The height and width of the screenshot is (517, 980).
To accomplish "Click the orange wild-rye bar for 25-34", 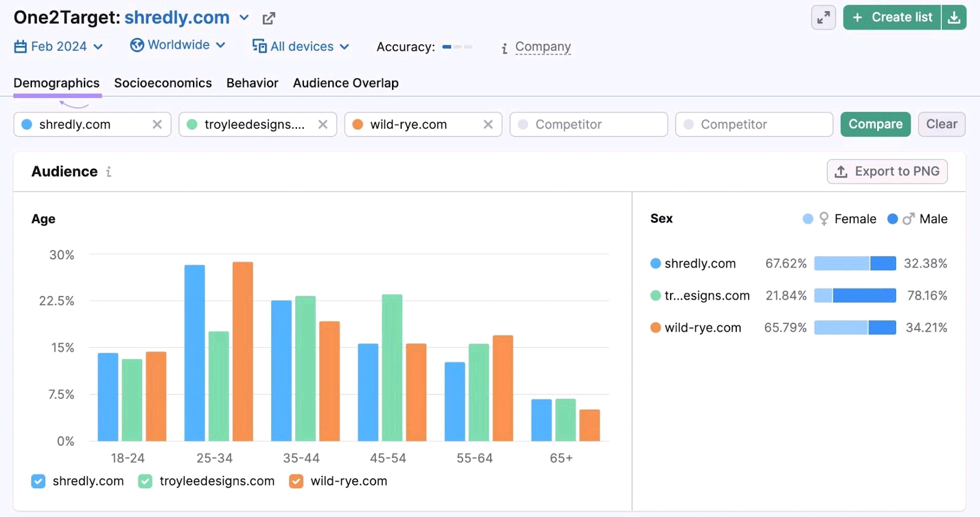I will 243,352.
